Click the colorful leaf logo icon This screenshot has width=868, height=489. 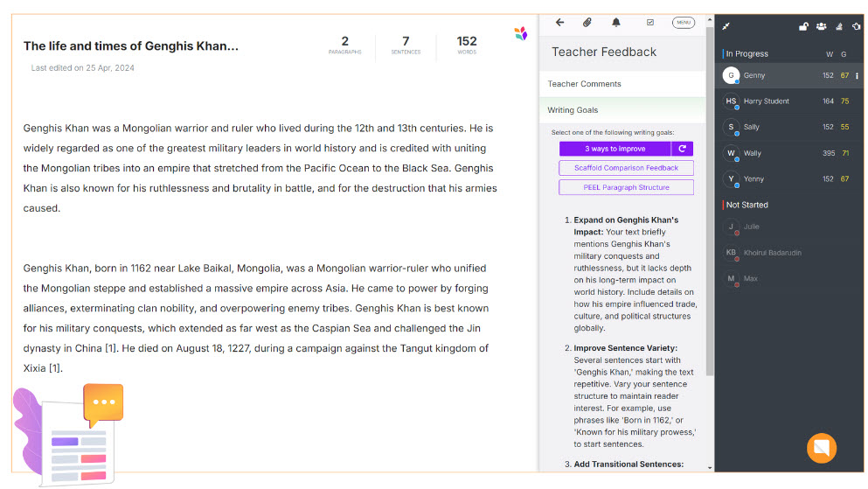(x=521, y=34)
